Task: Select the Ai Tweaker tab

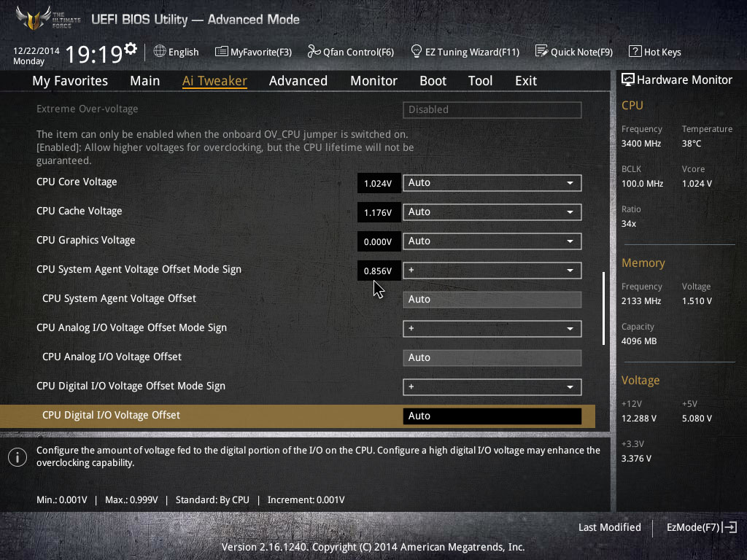Action: tap(214, 81)
